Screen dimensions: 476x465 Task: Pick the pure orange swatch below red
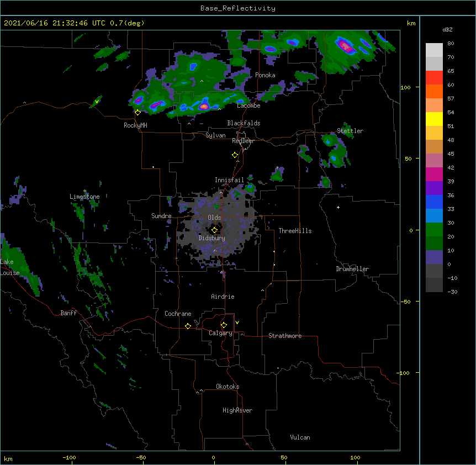(434, 91)
